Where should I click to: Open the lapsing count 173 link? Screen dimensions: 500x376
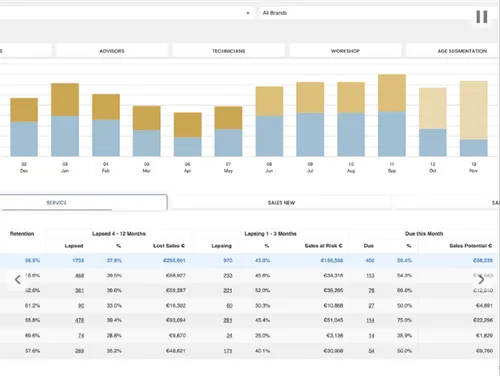click(x=228, y=351)
